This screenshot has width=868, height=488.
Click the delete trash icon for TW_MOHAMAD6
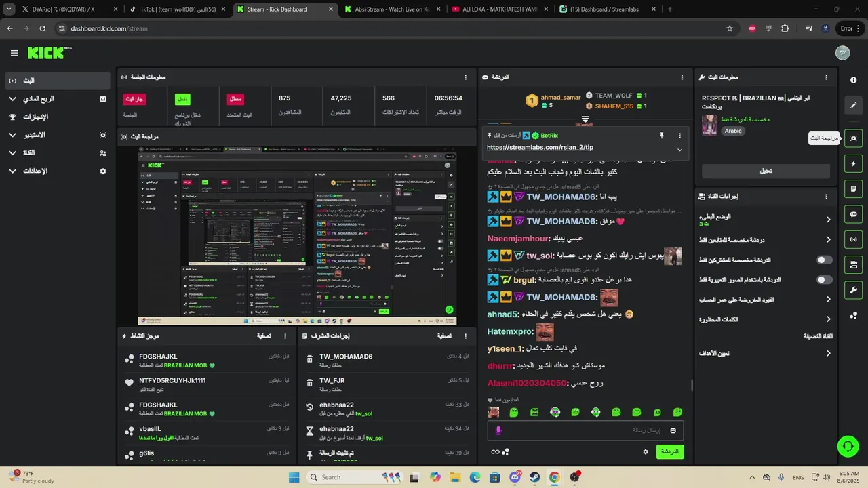tap(309, 360)
